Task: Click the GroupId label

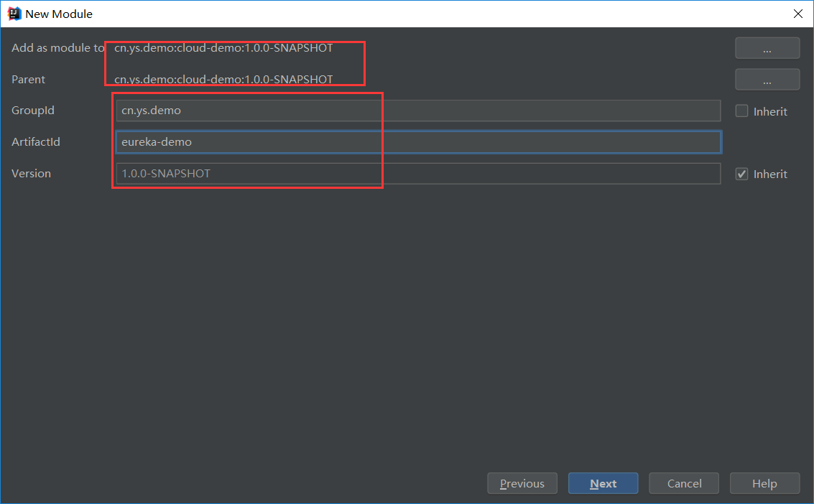Action: pyautogui.click(x=33, y=111)
